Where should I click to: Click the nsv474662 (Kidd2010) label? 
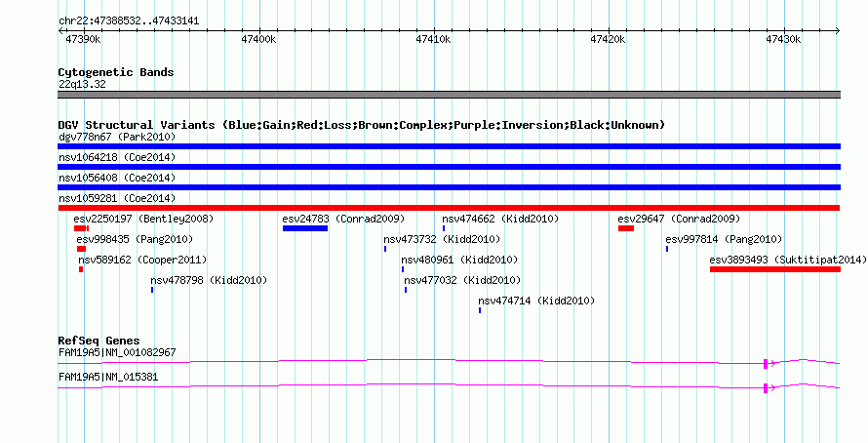click(x=500, y=219)
